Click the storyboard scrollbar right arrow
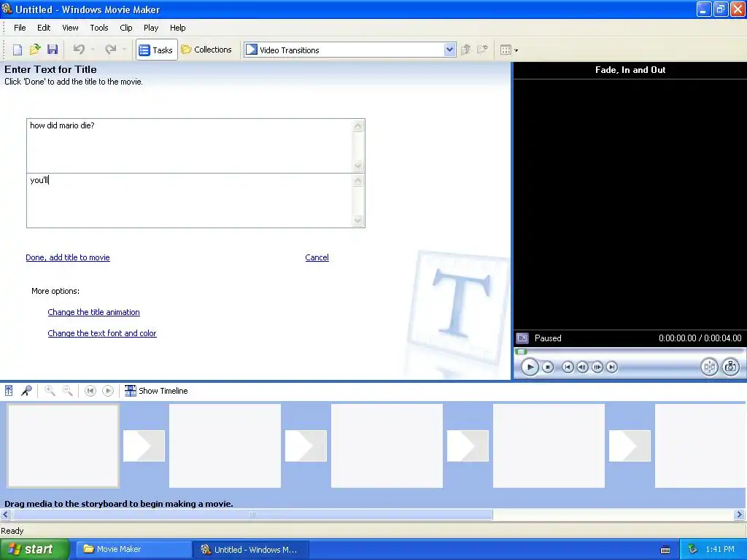Viewport: 747px width, 560px height. pyautogui.click(x=740, y=514)
